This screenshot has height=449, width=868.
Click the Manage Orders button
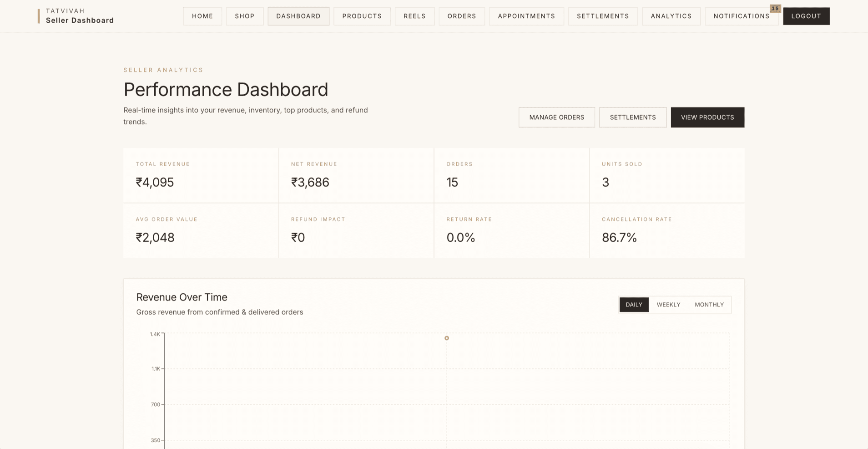(556, 117)
